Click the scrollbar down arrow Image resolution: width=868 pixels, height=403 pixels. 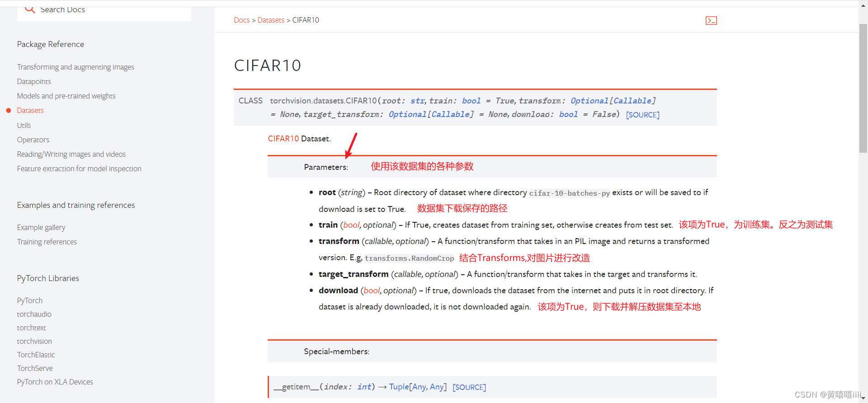tap(863, 398)
